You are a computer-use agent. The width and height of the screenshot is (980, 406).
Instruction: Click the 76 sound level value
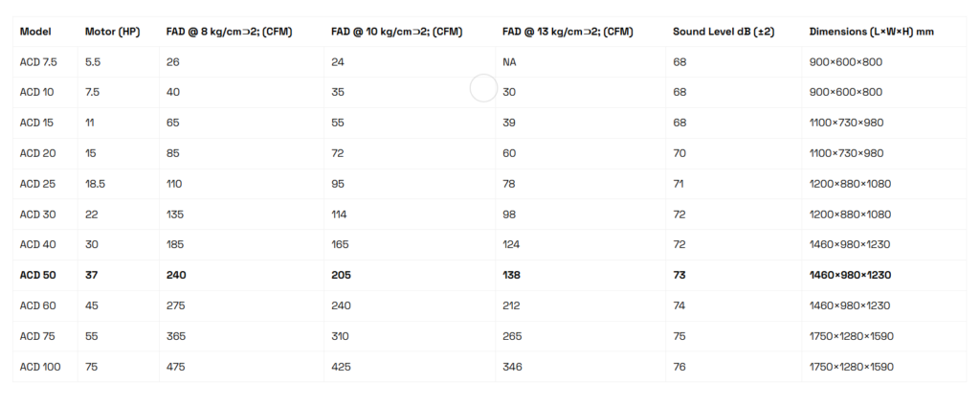pos(679,367)
